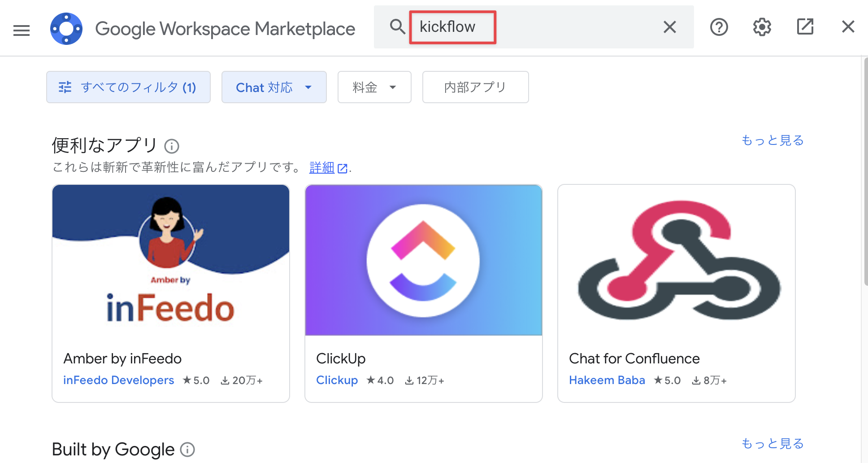The height and width of the screenshot is (463, 868).
Task: Open Clickup developer link
Action: click(x=337, y=380)
